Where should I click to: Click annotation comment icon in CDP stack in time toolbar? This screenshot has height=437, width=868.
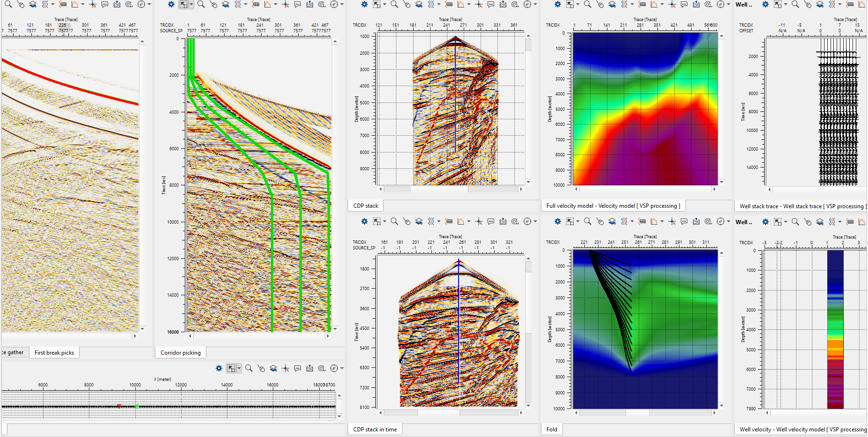[491, 221]
